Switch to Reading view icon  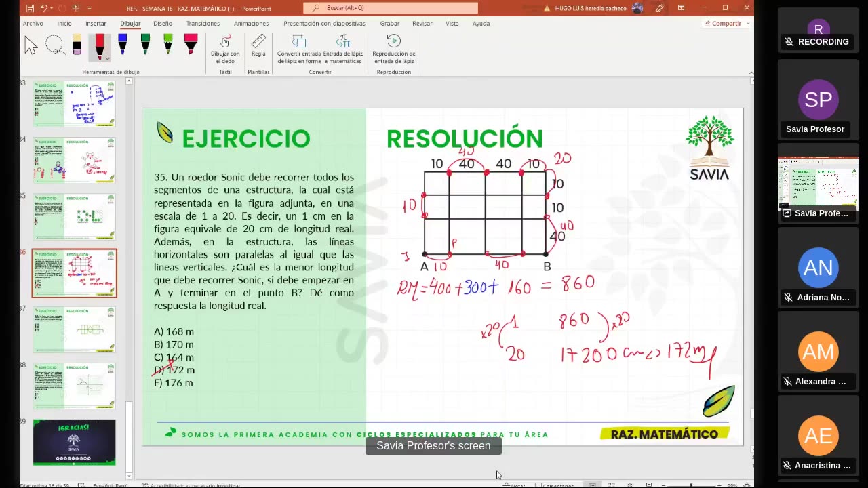[x=630, y=485]
